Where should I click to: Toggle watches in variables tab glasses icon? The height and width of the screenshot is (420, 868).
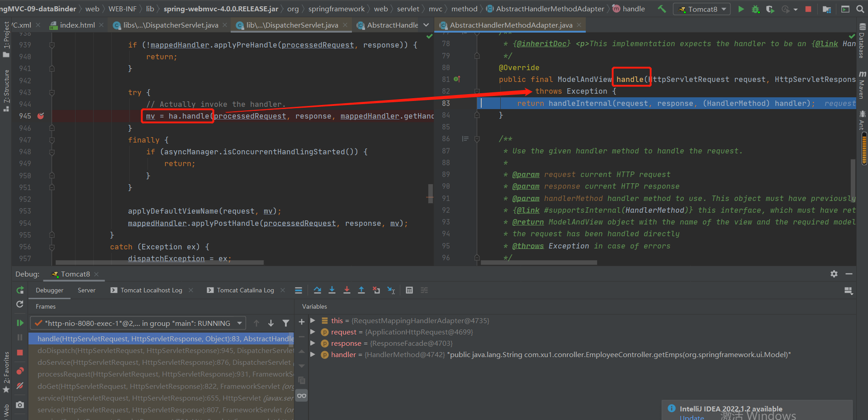click(x=302, y=396)
